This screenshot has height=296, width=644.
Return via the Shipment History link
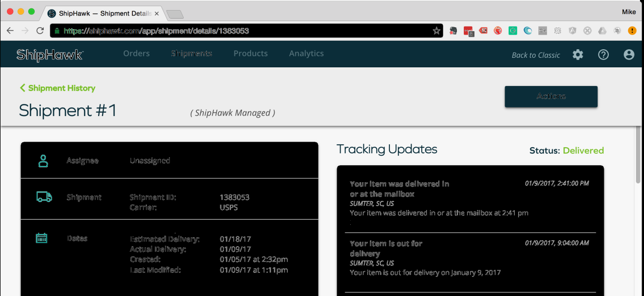(57, 88)
